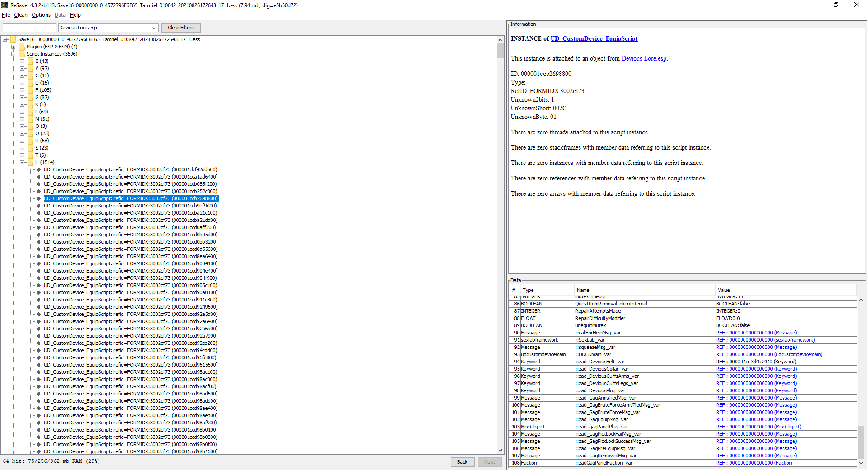The image size is (868, 470).
Task: Click the folder icon for 'A (97)'
Action: click(30, 68)
